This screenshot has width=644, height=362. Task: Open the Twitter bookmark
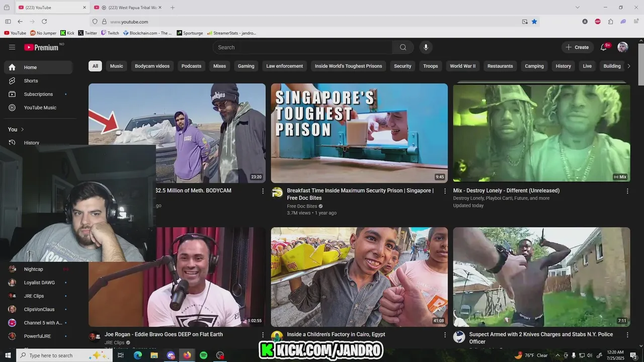coord(88,33)
